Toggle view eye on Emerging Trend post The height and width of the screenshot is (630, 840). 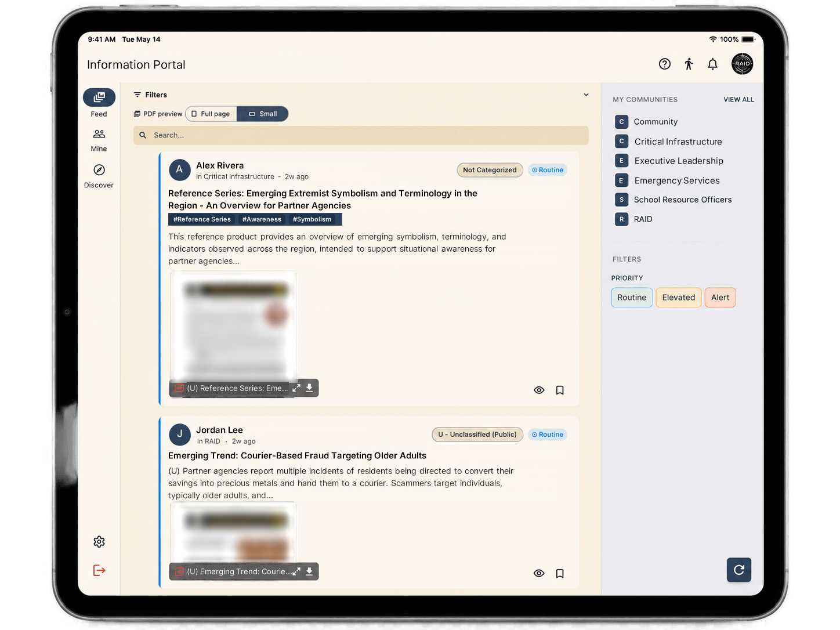(539, 573)
